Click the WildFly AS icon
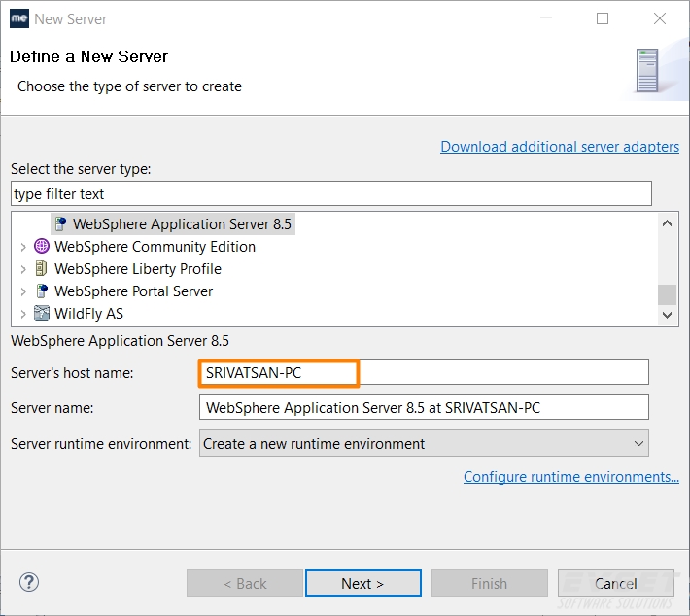This screenshot has height=616, width=690. (x=42, y=313)
